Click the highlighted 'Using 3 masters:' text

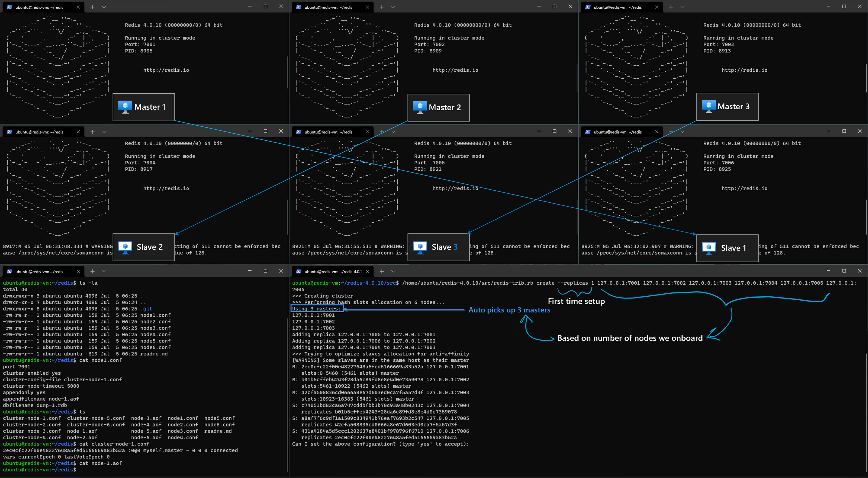point(316,308)
